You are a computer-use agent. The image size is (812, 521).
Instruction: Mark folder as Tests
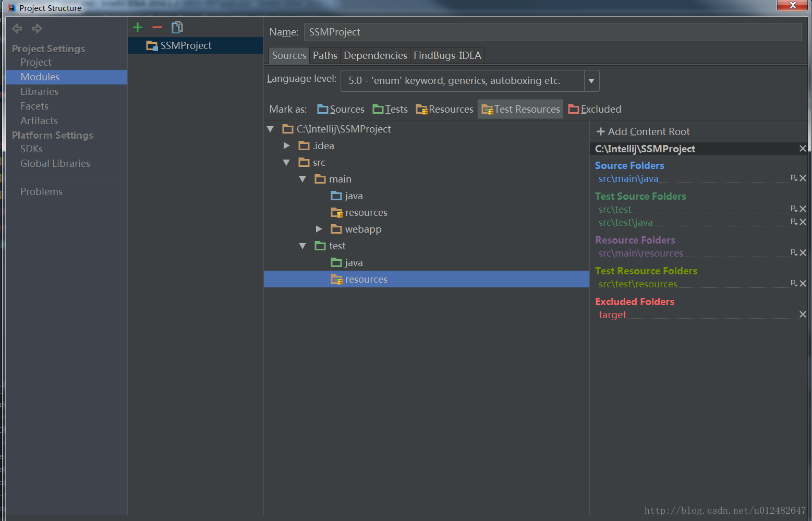(x=390, y=109)
